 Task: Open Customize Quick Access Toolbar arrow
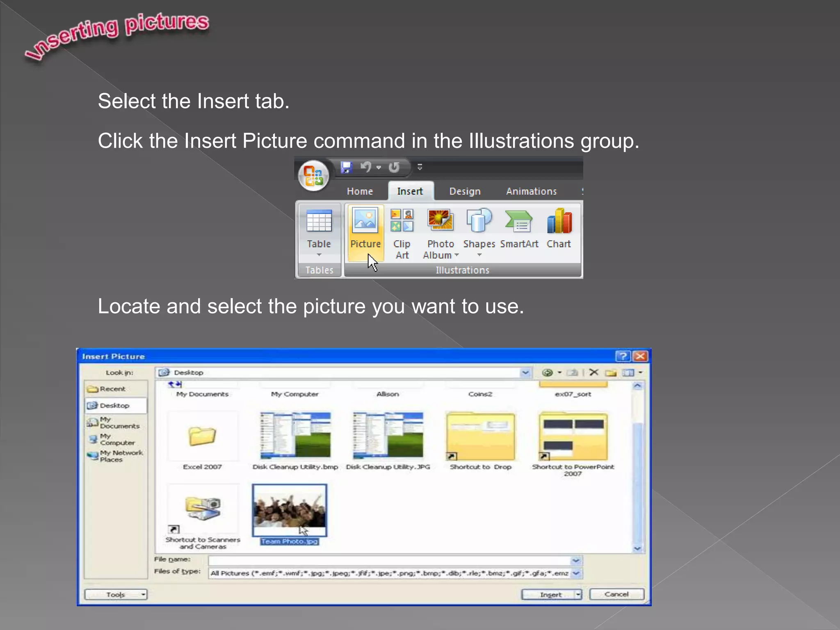420,167
